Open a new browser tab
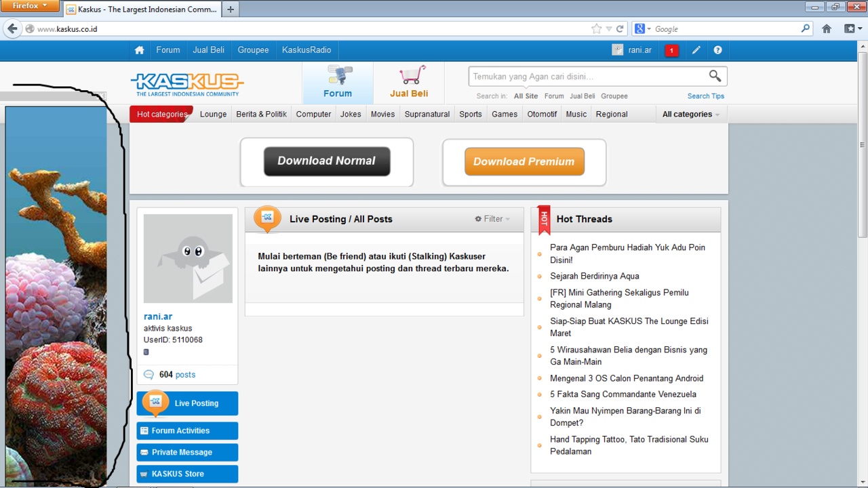Screen dimensions: 868x488 tap(231, 9)
